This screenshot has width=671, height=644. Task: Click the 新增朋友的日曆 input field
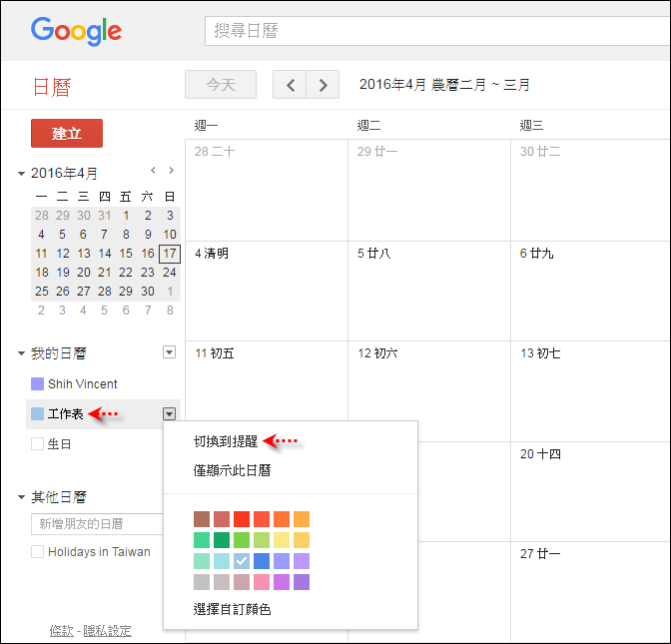point(97,524)
